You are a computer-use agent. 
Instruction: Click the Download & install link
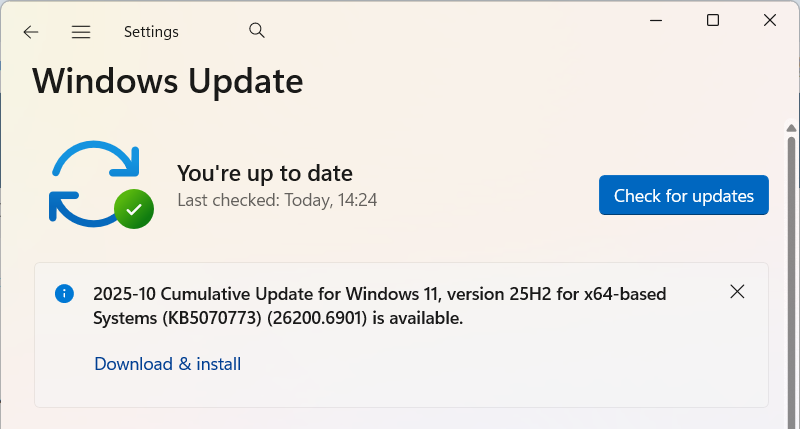pyautogui.click(x=167, y=364)
